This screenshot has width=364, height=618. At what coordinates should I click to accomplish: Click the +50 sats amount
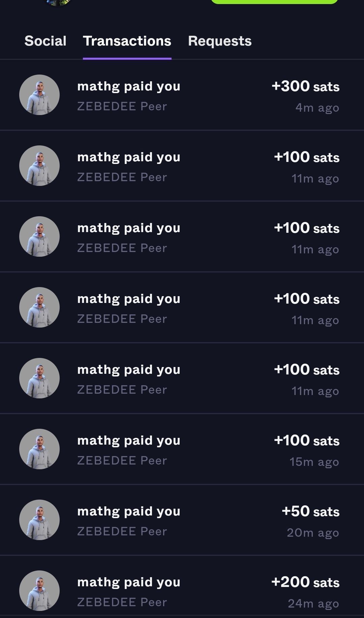coord(310,511)
